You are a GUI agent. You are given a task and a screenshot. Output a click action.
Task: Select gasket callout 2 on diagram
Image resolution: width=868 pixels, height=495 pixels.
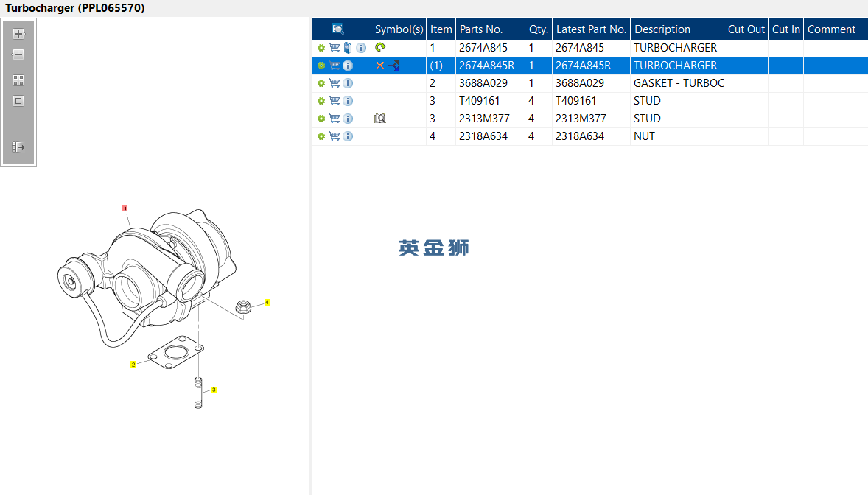click(133, 365)
